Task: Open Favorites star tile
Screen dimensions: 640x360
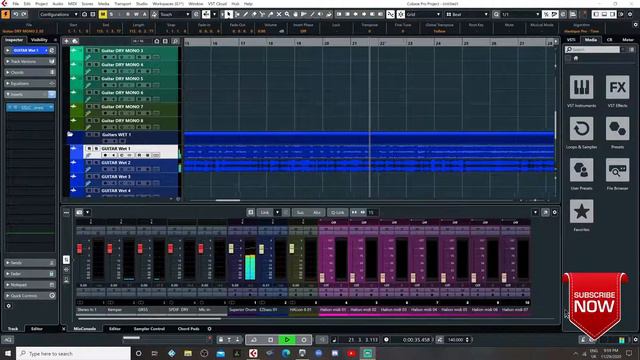Action: click(x=581, y=211)
